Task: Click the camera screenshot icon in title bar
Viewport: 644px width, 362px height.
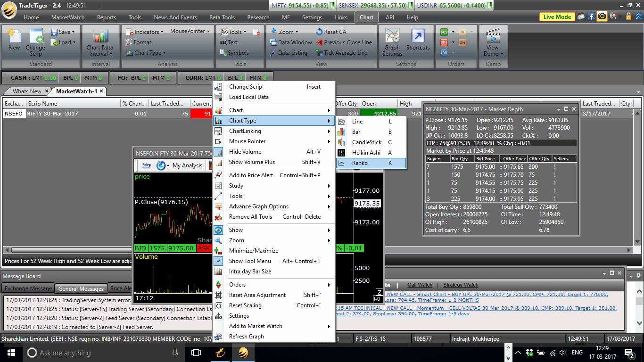Action: pyautogui.click(x=602, y=16)
